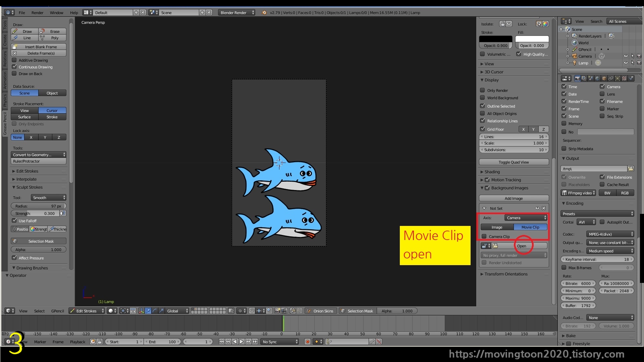Toggle the isolate eye icon

(509, 24)
